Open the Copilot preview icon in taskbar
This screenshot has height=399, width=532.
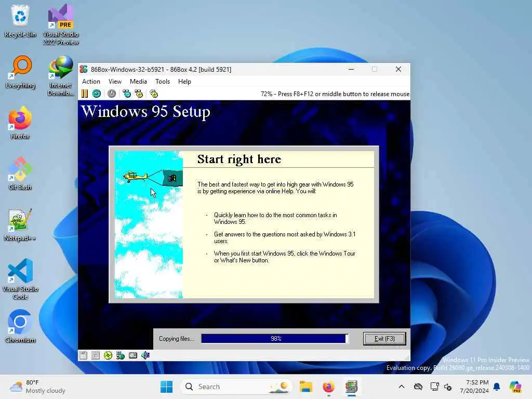coord(515,387)
